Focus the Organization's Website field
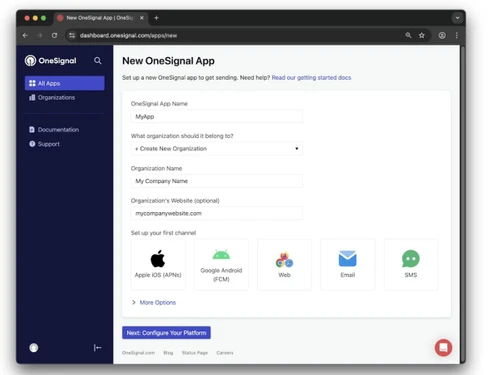The height and width of the screenshot is (375, 500). pos(217,213)
